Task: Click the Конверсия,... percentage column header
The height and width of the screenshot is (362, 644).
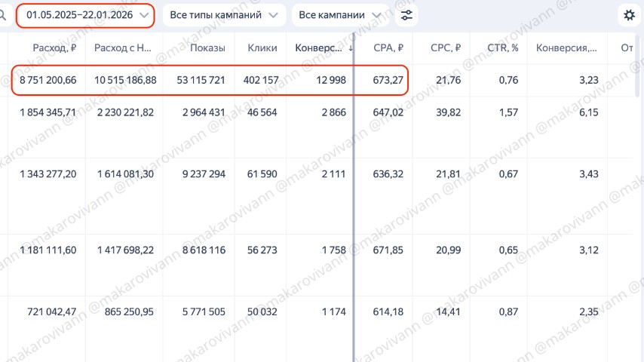Action: tap(566, 48)
